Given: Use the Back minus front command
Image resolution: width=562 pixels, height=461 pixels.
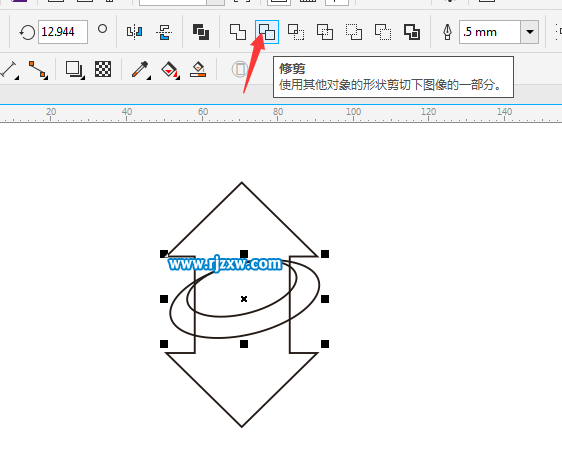Looking at the screenshot, I should [383, 32].
